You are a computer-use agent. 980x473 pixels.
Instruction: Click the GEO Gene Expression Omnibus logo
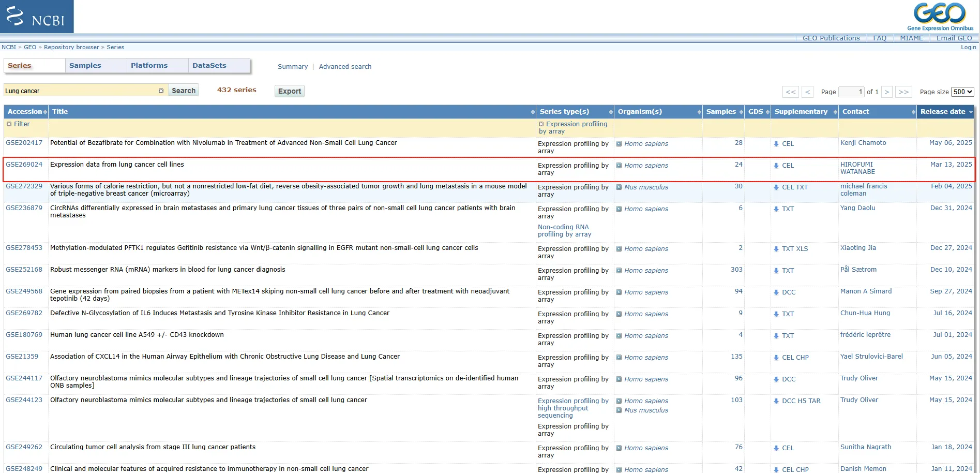(940, 16)
